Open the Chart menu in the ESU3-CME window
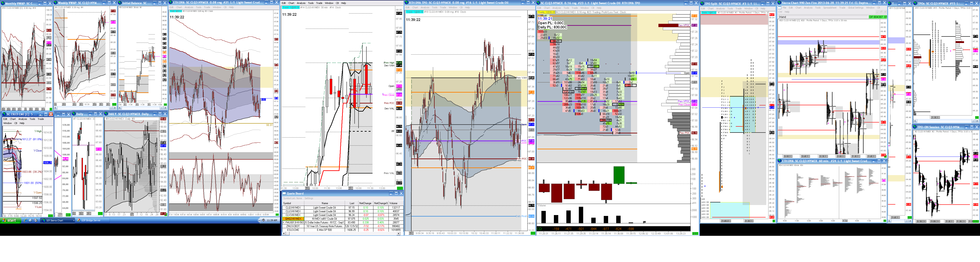 point(12,119)
